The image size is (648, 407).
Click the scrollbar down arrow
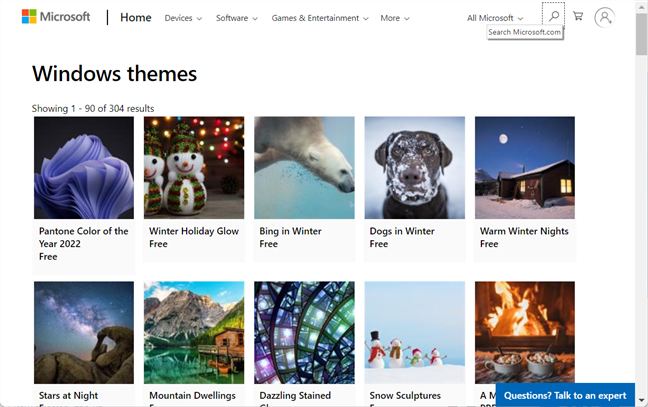641,400
